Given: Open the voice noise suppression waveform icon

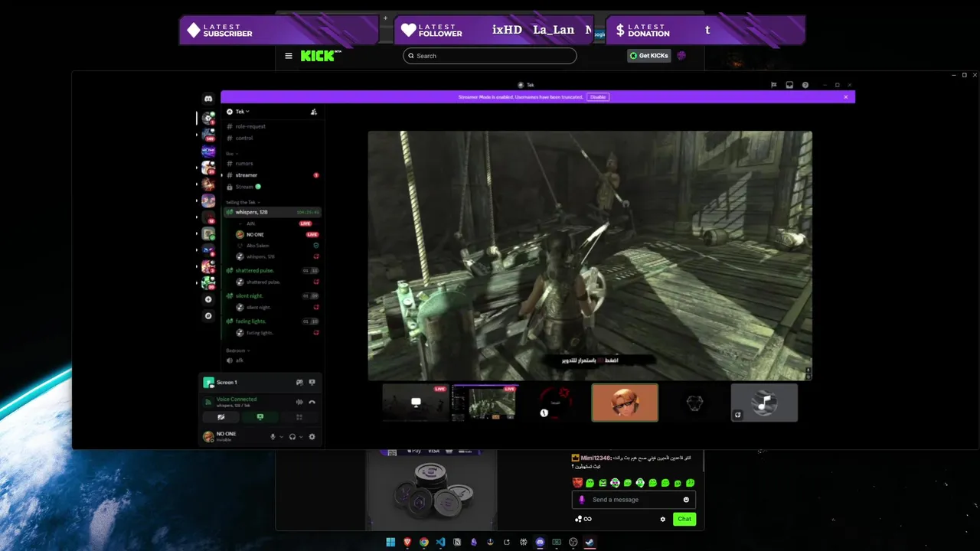Looking at the screenshot, I should (x=299, y=402).
